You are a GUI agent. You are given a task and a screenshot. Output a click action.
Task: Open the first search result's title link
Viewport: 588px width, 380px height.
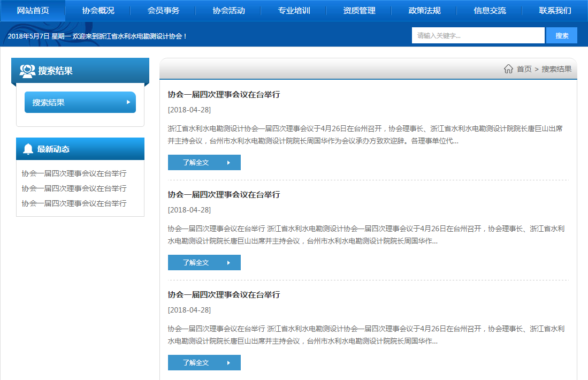pyautogui.click(x=224, y=95)
